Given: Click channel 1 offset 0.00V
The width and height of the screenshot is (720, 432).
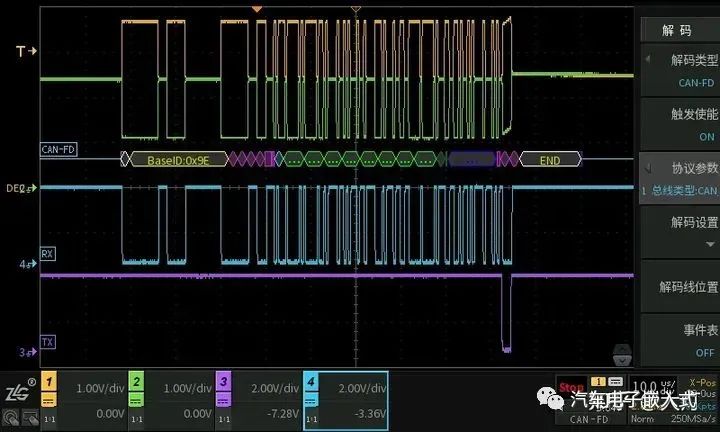Looking at the screenshot, I should (110, 414).
